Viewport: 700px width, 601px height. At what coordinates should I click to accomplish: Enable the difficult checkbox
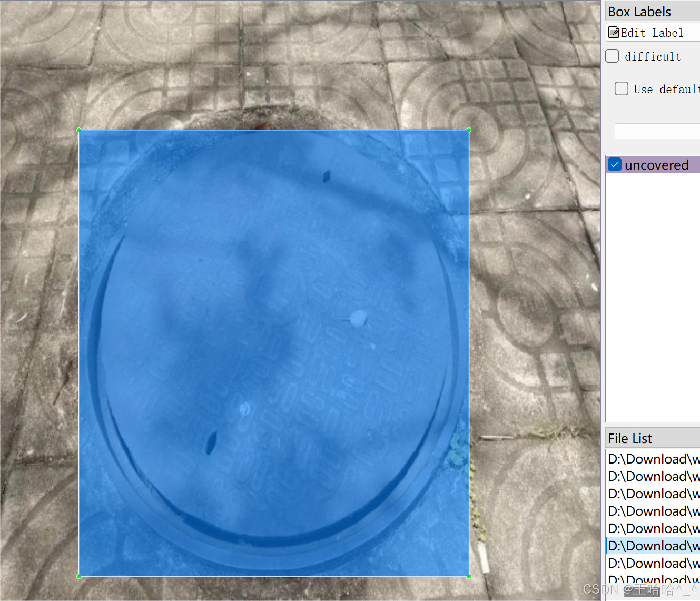point(612,56)
